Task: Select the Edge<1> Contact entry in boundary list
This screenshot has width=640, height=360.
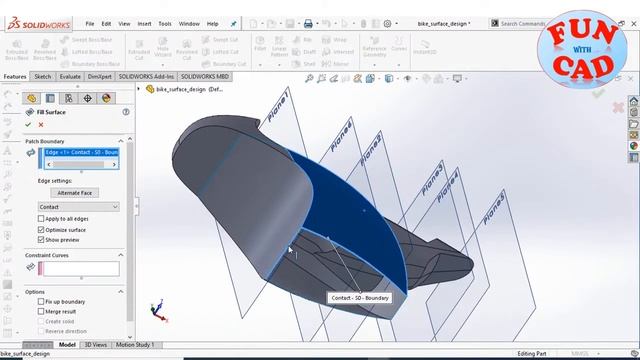Action: pos(81,152)
